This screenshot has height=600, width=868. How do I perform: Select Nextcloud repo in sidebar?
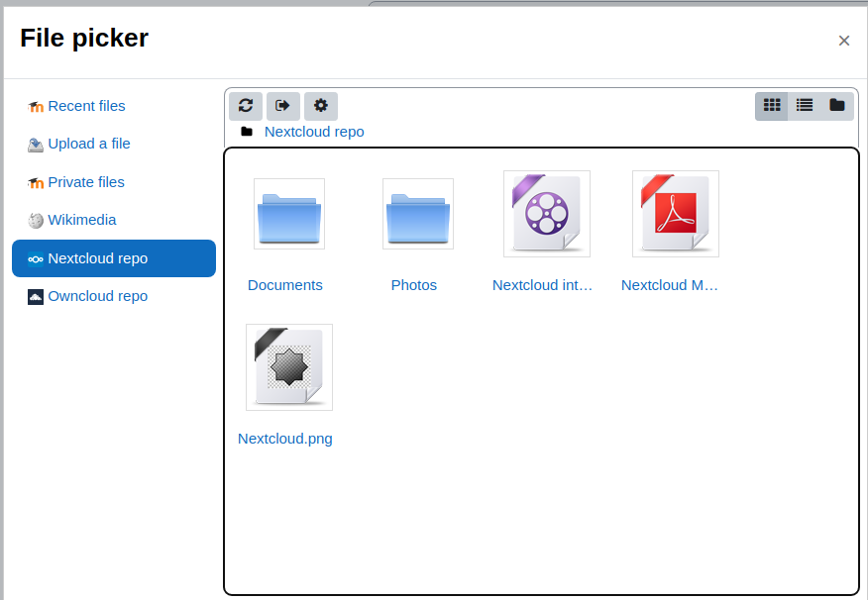click(x=114, y=258)
